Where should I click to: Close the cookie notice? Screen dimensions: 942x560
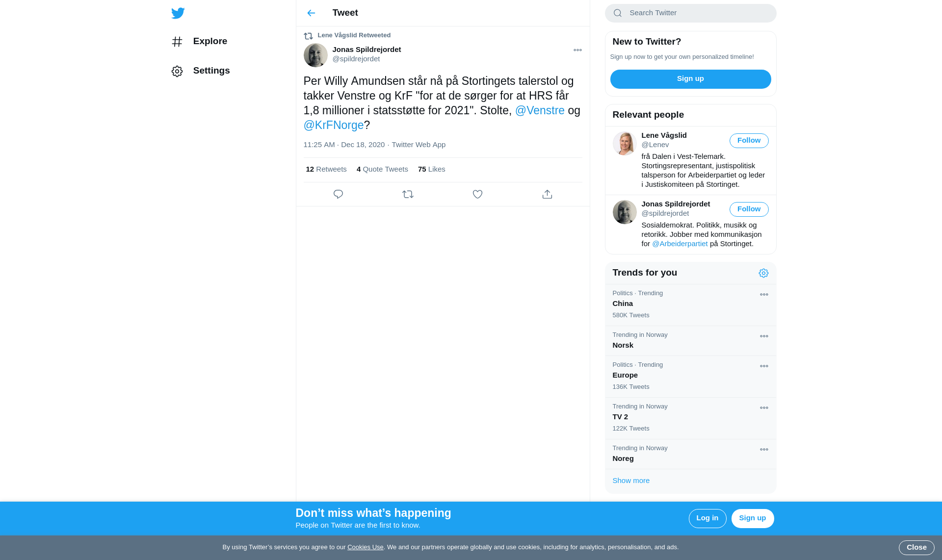point(916,548)
